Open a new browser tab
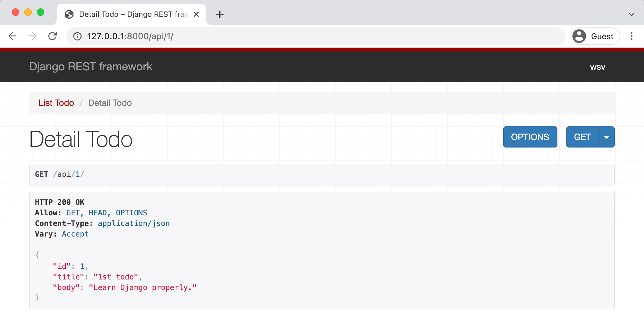This screenshot has width=644, height=333. (220, 14)
